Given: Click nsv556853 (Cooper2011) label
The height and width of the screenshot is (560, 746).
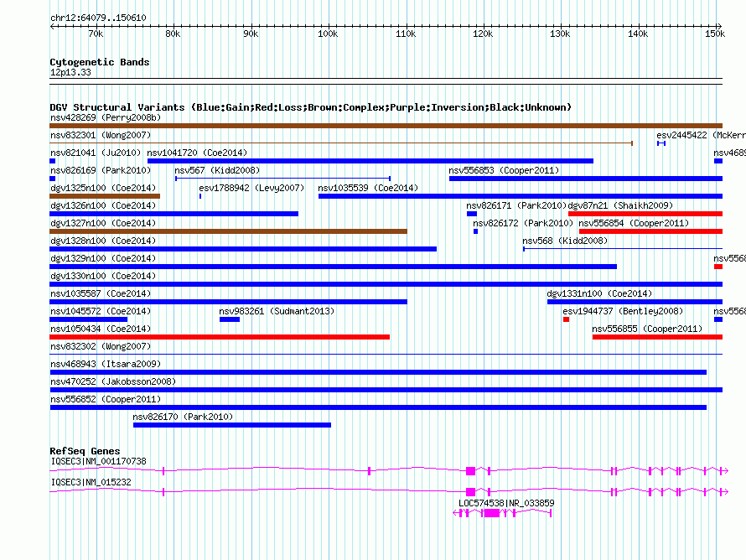Looking at the screenshot, I should 504,170.
